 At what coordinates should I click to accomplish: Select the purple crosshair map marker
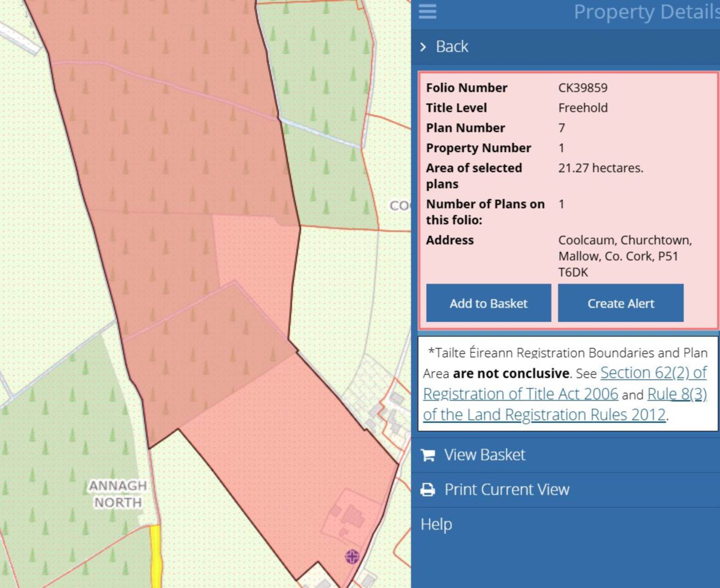352,557
